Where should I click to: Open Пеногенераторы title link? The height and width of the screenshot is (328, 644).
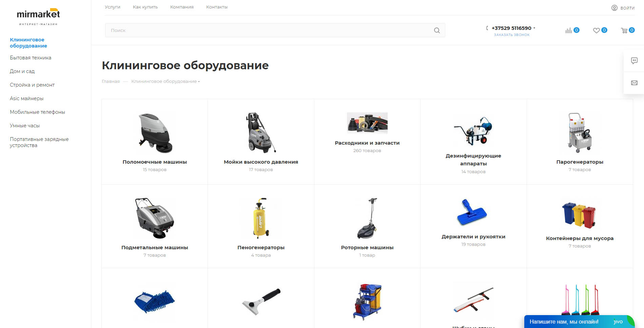[x=261, y=248]
